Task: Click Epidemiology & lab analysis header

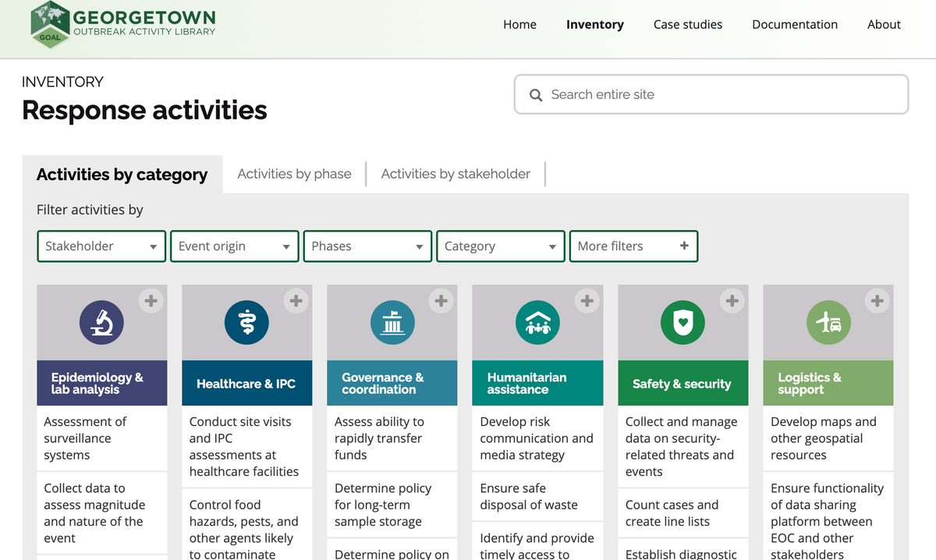Action: click(x=102, y=383)
